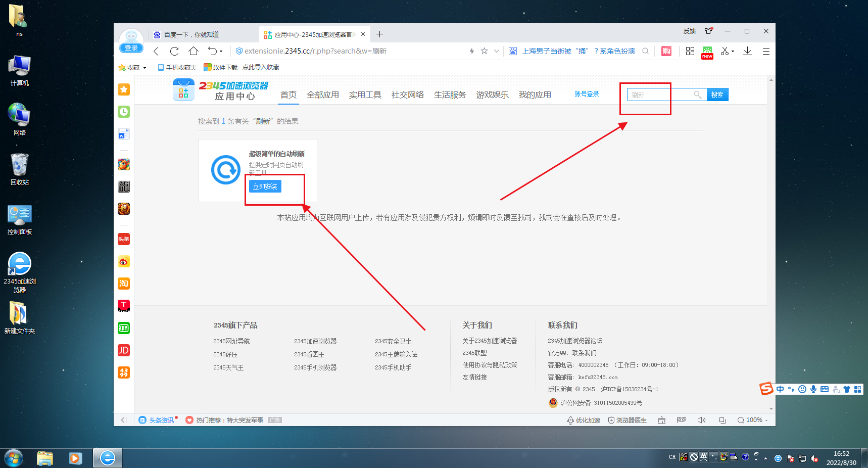The width and height of the screenshot is (868, 468).
Task: Open the 手机收藏夹 bookmark
Action: 177,67
